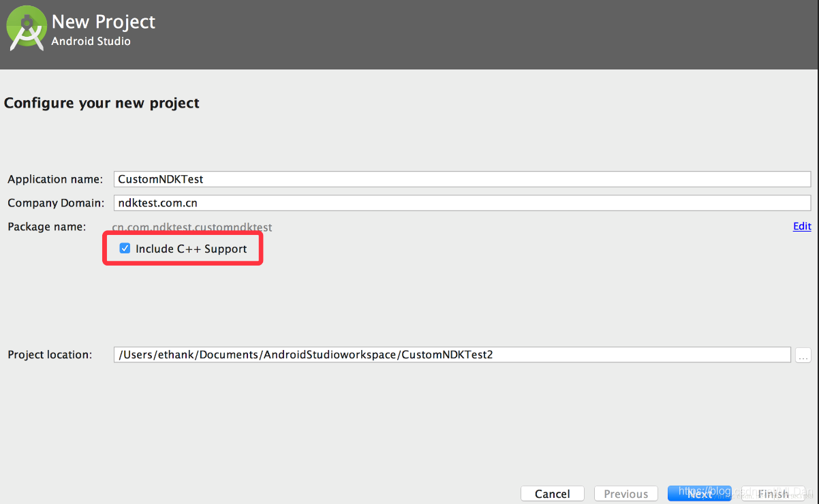Image resolution: width=819 pixels, height=504 pixels.
Task: Open the project location browse (...) button
Action: coord(803,355)
